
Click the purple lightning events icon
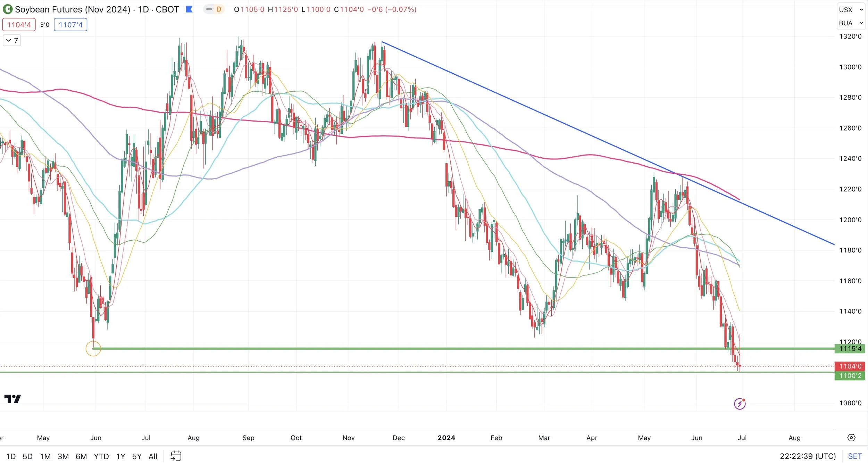(740, 404)
